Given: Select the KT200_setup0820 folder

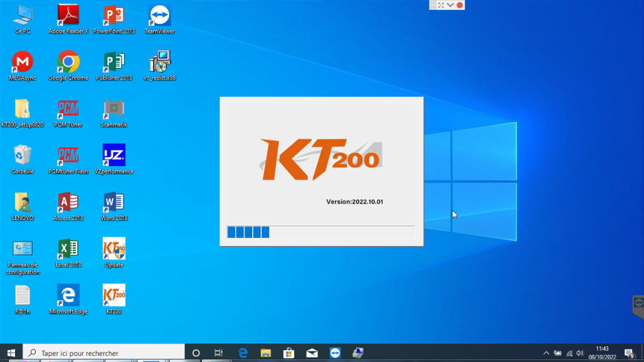Looking at the screenshot, I should (23, 113).
